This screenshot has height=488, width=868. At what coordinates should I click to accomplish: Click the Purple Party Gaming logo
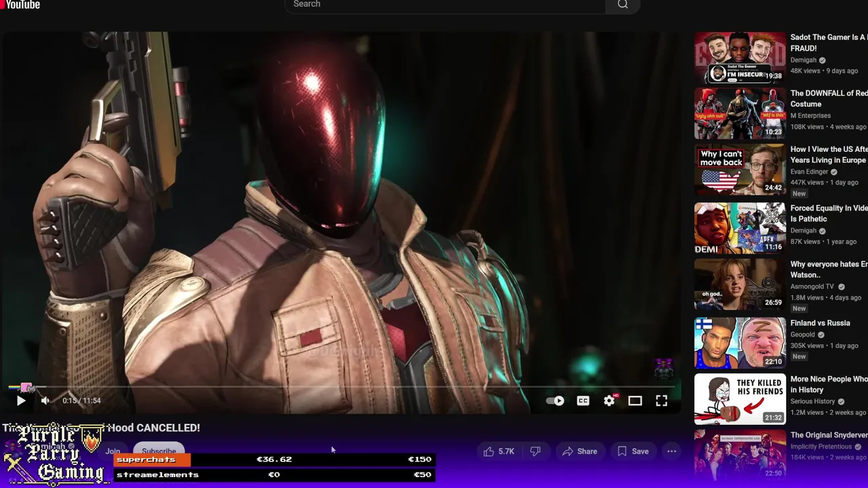pyautogui.click(x=55, y=454)
